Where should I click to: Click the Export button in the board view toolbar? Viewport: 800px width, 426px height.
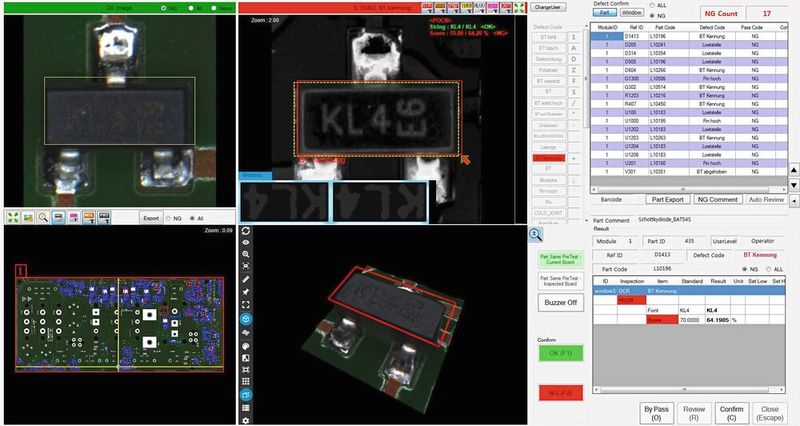[151, 218]
